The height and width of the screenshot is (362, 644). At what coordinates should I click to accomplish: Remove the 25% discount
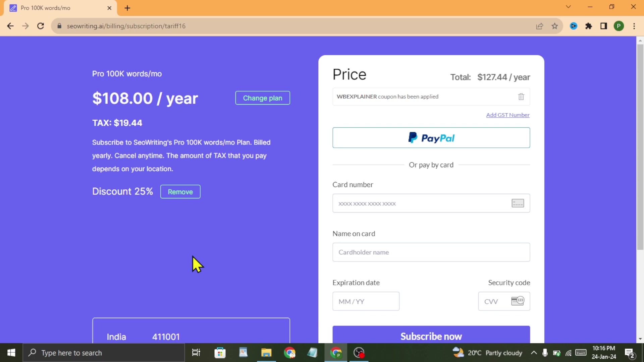(x=180, y=192)
